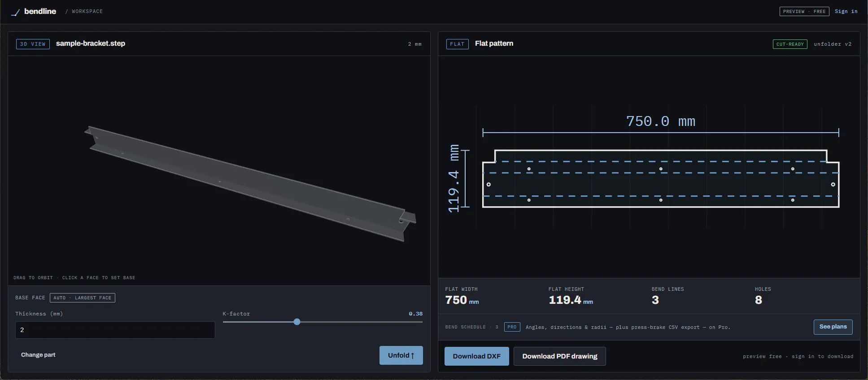Open the WORKSPACE breadcrumb
The image size is (868, 380).
[87, 11]
